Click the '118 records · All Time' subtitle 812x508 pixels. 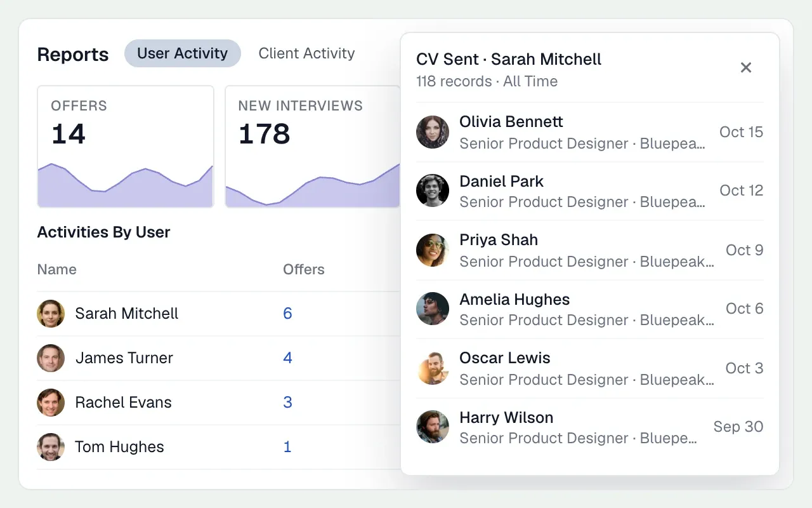(487, 81)
